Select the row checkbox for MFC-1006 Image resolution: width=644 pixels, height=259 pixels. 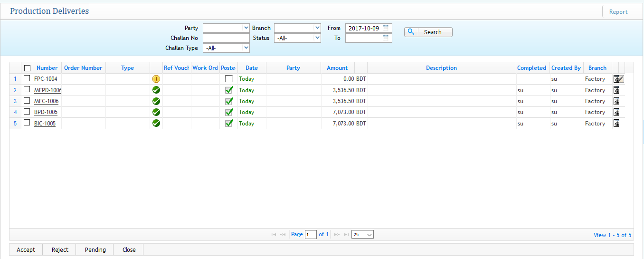click(x=27, y=101)
